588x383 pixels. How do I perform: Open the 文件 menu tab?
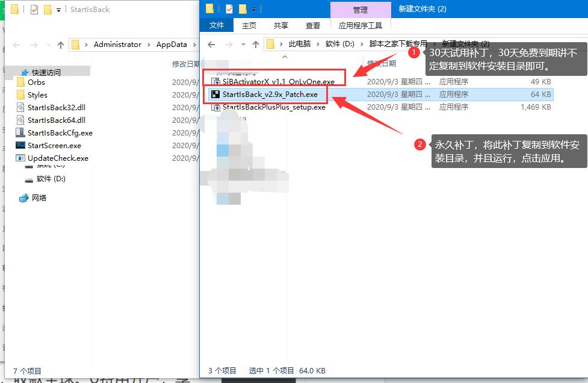point(217,25)
